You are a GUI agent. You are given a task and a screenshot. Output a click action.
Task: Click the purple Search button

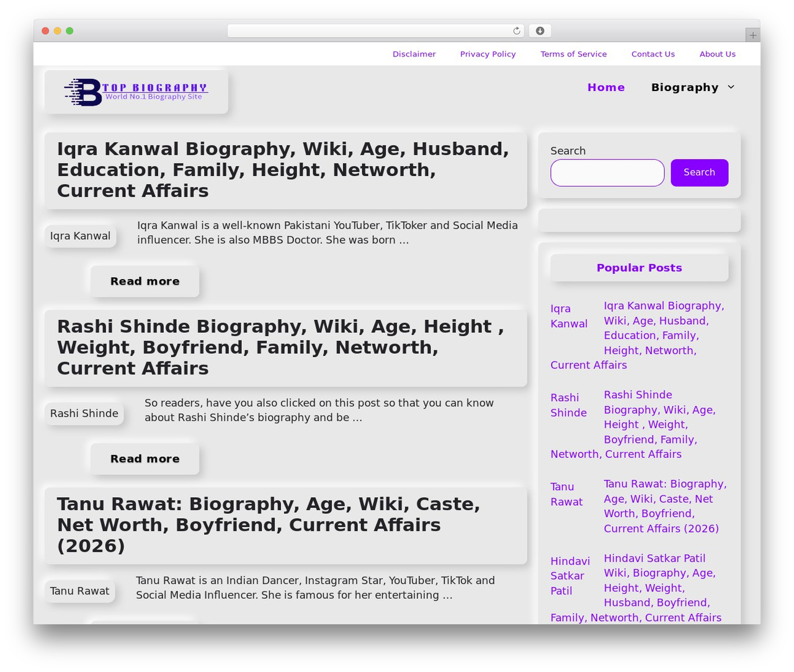click(700, 173)
